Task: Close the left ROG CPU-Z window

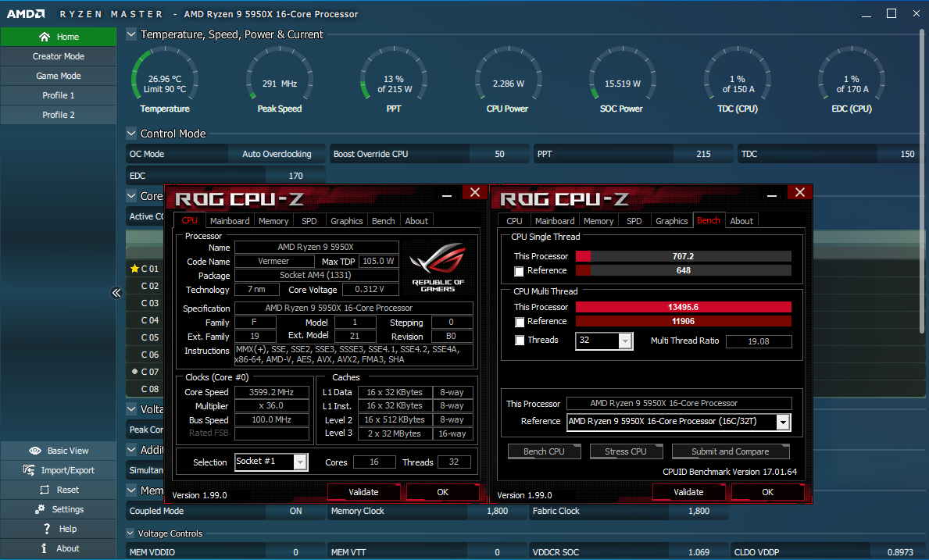Action: (475, 192)
